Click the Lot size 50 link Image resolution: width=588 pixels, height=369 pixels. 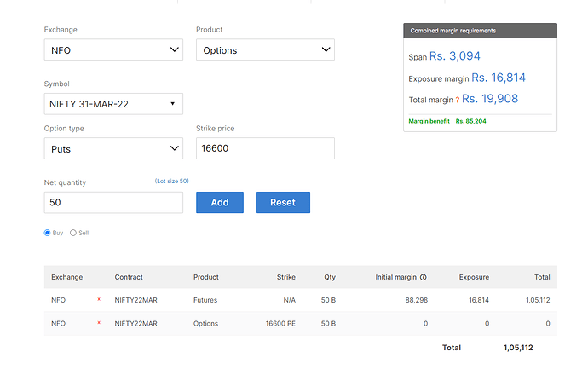point(171,182)
